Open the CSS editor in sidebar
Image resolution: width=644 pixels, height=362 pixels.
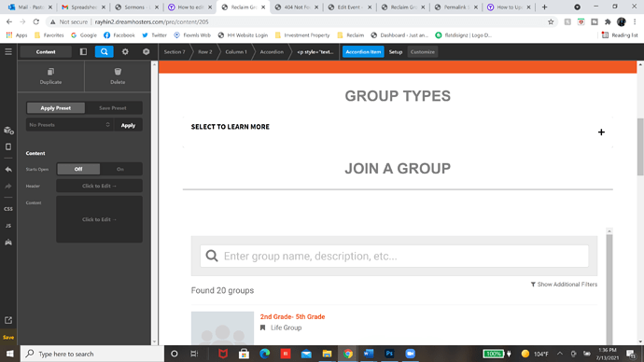8,209
